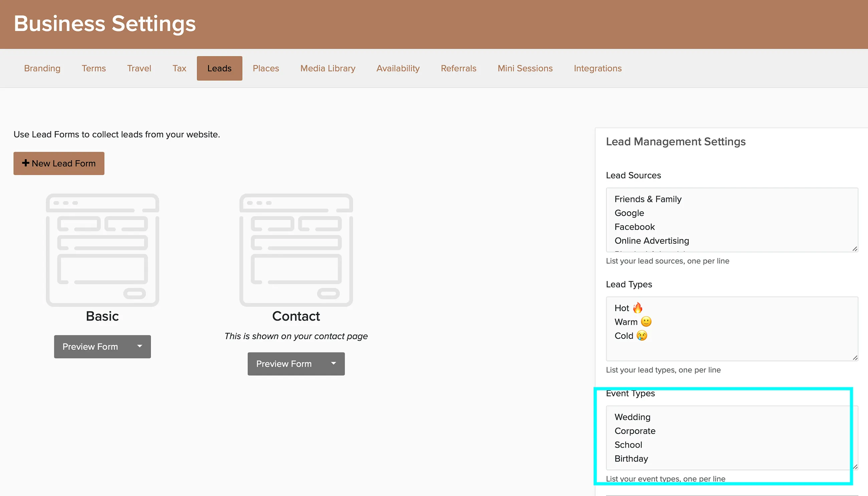Click the 'School' event type line
Screen dimensions: 868x496
(628, 445)
